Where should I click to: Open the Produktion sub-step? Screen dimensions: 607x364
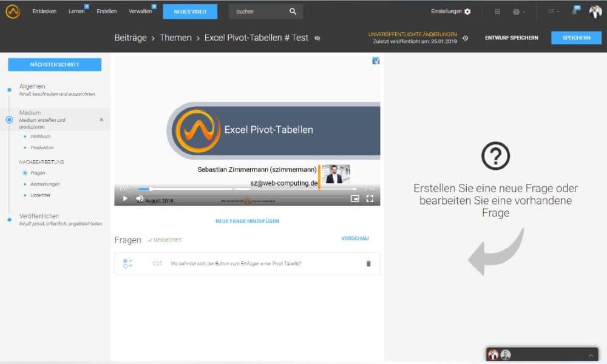click(42, 148)
